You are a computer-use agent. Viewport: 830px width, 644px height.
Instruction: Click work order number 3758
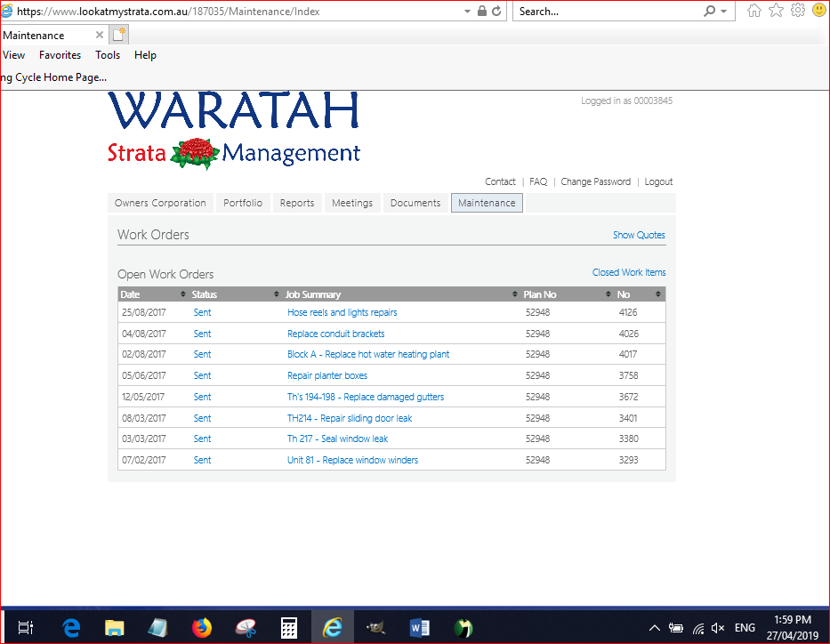coord(628,375)
